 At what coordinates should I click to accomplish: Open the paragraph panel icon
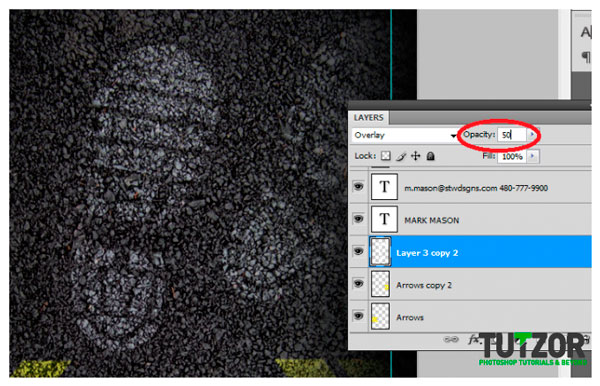[585, 57]
